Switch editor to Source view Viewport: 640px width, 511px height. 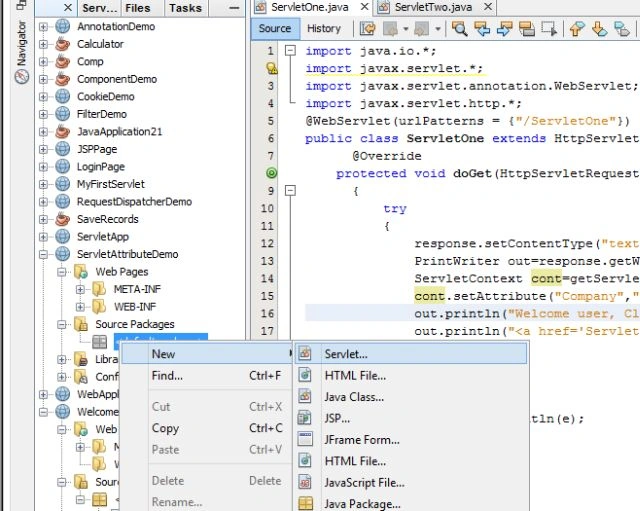click(275, 29)
